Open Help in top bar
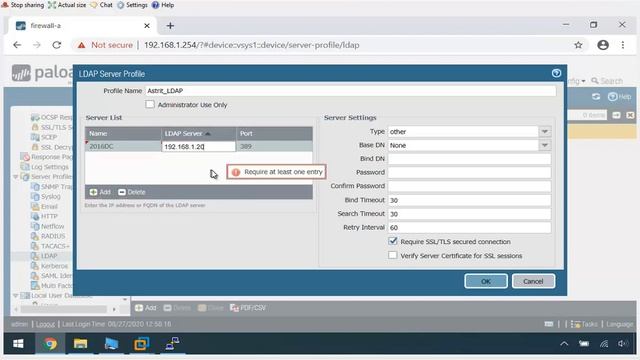640x360 pixels. [x=163, y=5]
